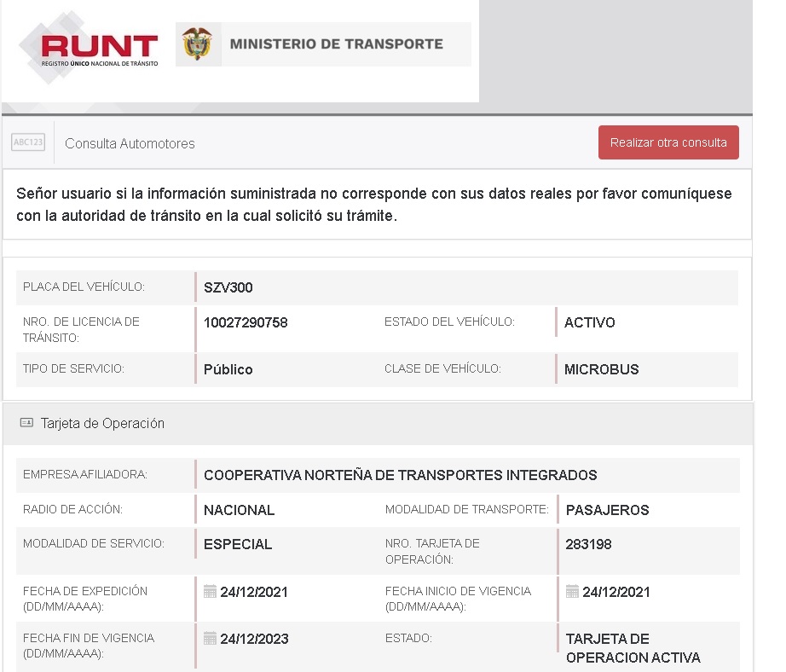Click the Tarjeta de Operación card icon
786x672 pixels.
pyautogui.click(x=26, y=423)
